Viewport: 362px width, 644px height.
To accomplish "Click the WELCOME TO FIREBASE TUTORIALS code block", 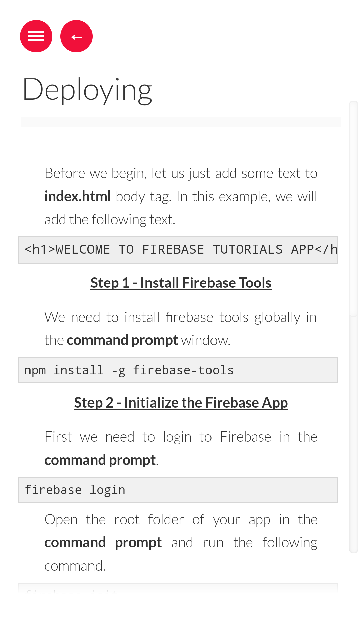I will click(178, 250).
